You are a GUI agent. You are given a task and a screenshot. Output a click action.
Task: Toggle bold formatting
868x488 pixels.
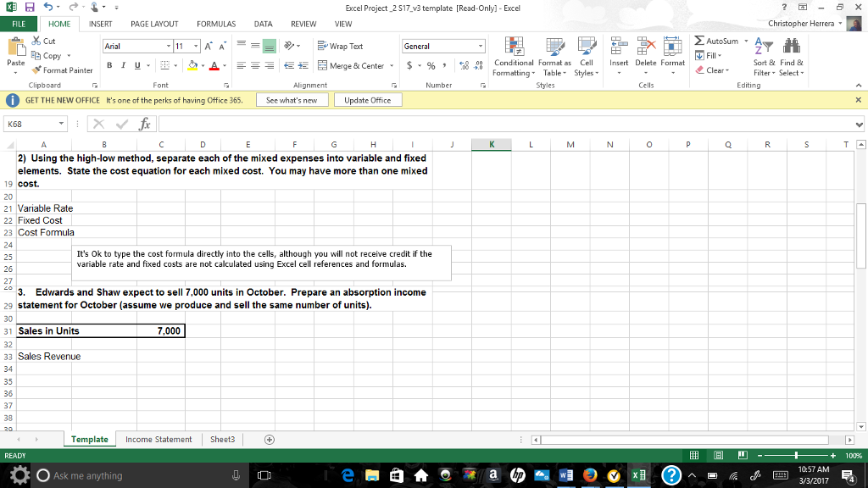pos(108,64)
